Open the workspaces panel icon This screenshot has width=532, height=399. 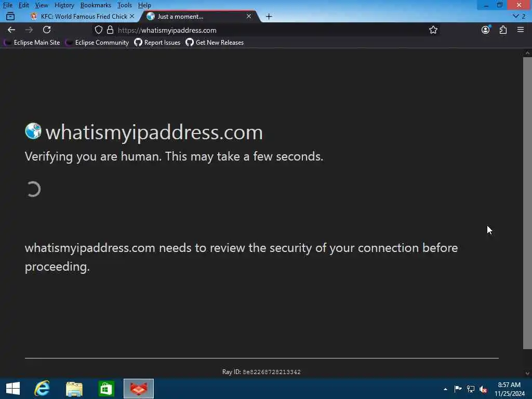[10, 16]
